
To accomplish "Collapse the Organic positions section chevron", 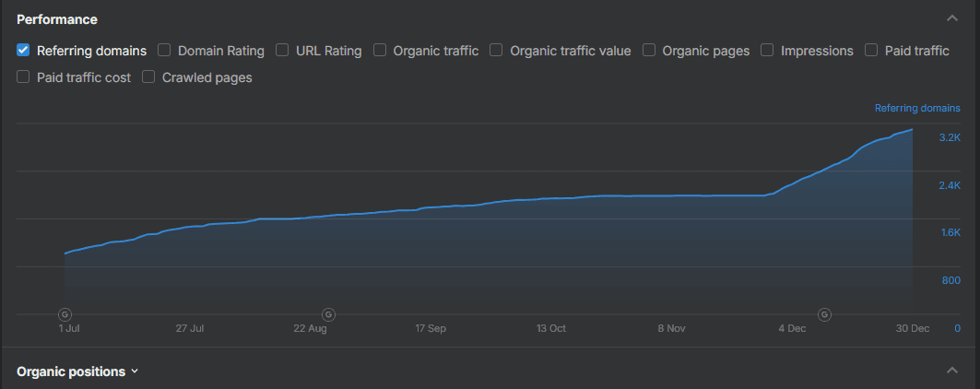I will tap(951, 371).
